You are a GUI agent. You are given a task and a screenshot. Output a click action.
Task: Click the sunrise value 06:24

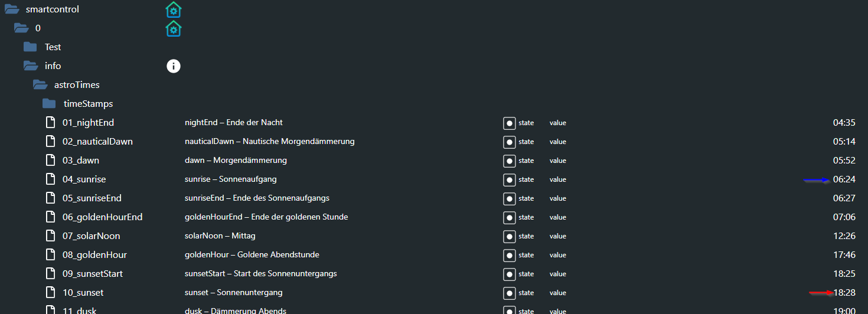pos(844,179)
